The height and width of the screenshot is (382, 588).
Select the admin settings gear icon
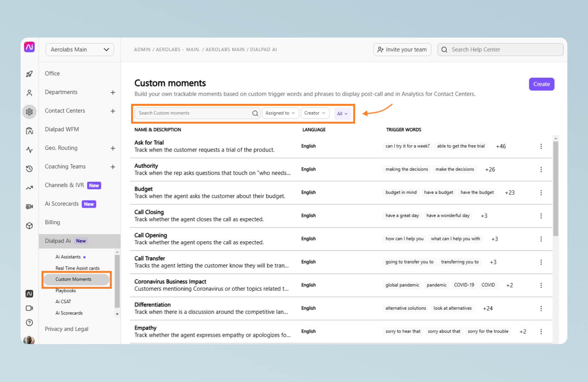coord(29,112)
